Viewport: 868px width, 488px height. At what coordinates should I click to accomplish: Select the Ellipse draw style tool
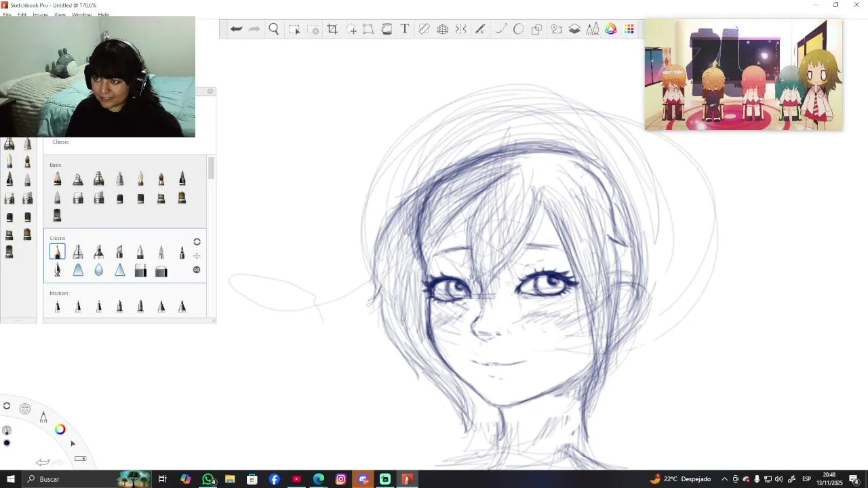[x=519, y=29]
